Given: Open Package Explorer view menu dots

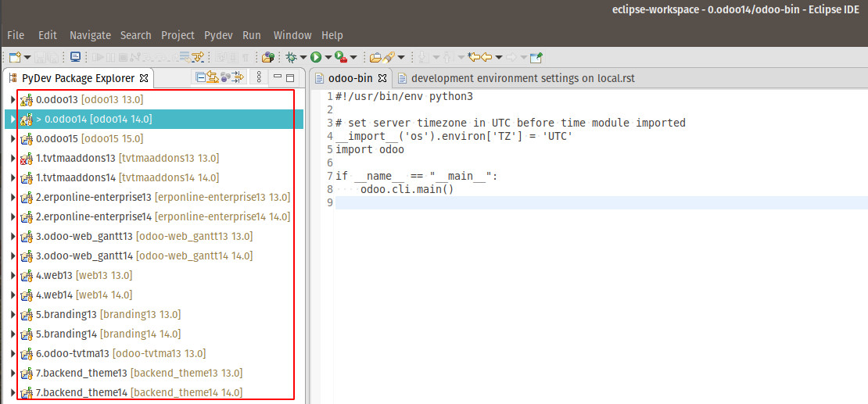Looking at the screenshot, I should click(259, 77).
